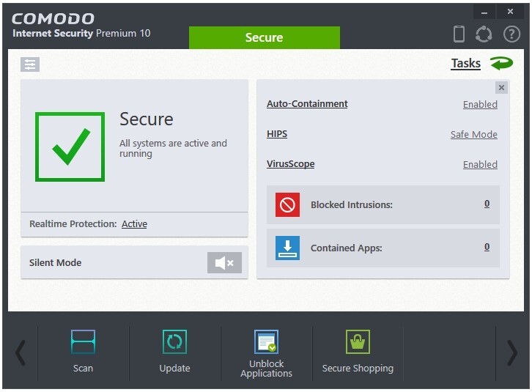
Task: Go to previous task shortcuts with left chevron
Action: tap(21, 353)
